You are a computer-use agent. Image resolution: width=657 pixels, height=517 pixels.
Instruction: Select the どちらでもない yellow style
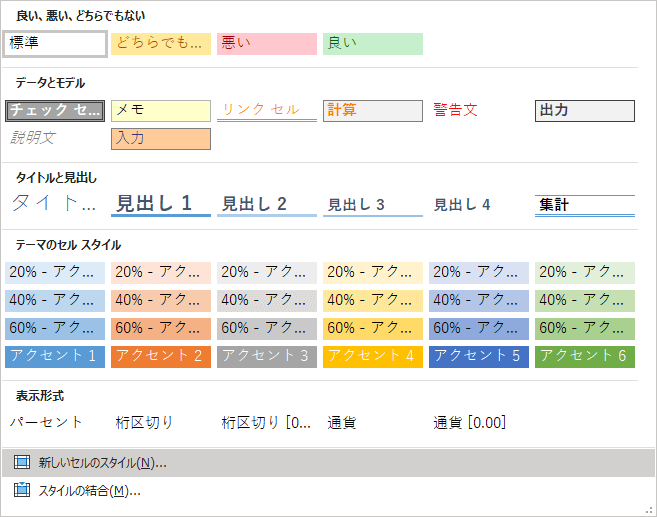160,44
